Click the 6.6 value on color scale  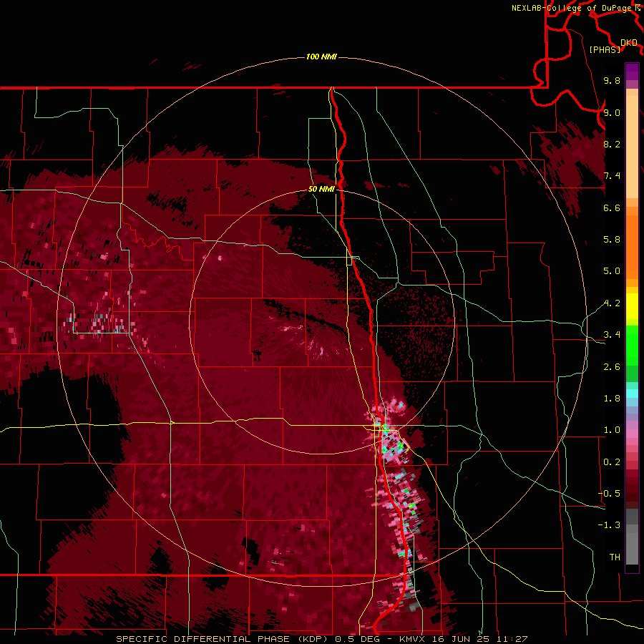click(x=612, y=208)
